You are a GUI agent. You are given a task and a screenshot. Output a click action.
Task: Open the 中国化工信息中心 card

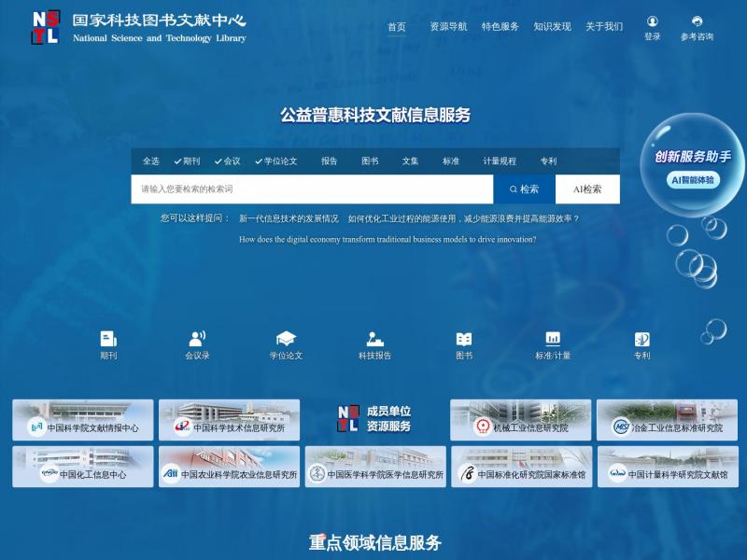[x=83, y=467]
